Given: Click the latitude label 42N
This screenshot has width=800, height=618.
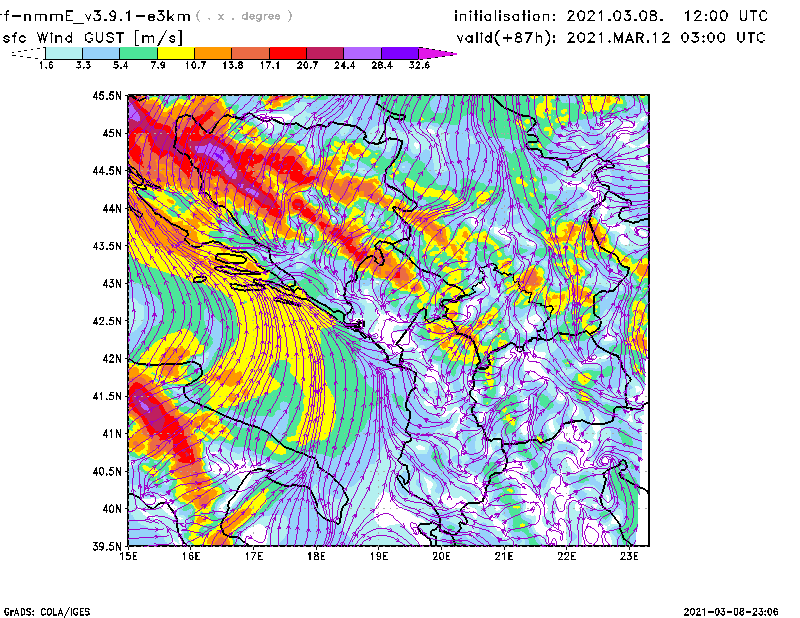Looking at the screenshot, I should tap(112, 358).
